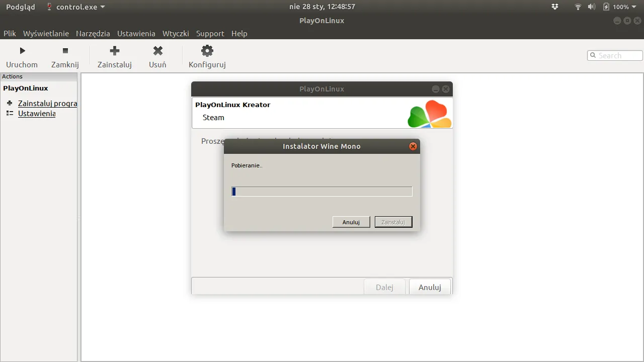The width and height of the screenshot is (644, 362).
Task: Click Anuluj in PlayOnLinux Kreator
Action: coord(430,287)
